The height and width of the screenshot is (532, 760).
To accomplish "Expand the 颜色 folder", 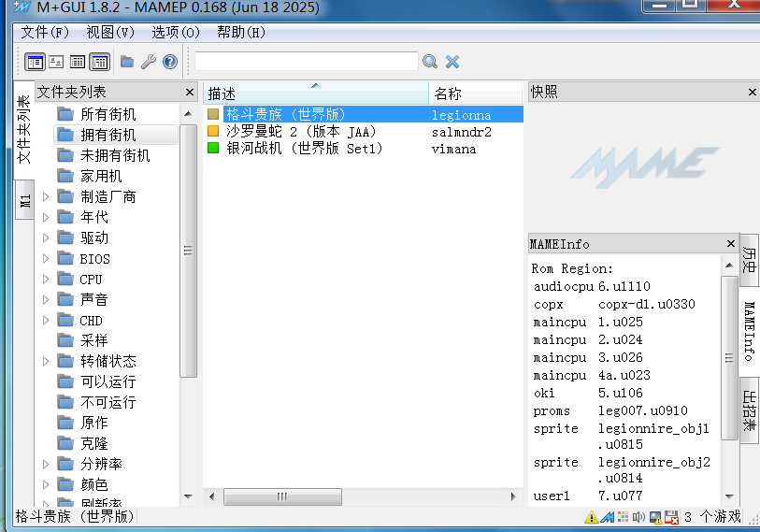I will tap(46, 484).
